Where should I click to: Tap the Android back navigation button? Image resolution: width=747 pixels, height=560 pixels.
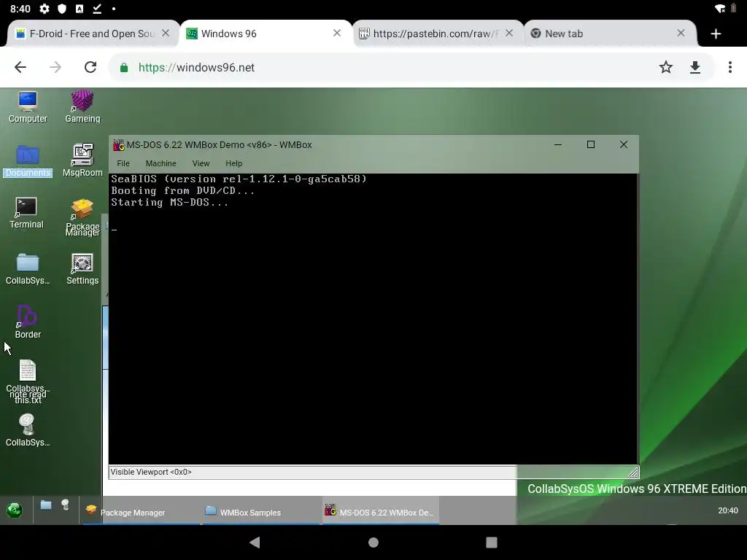point(255,542)
